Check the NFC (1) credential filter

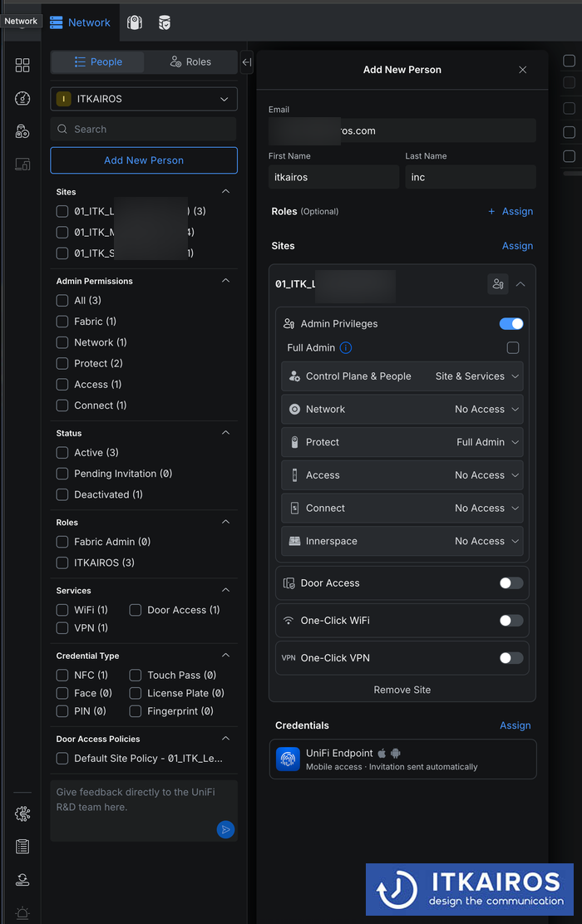[x=62, y=675]
